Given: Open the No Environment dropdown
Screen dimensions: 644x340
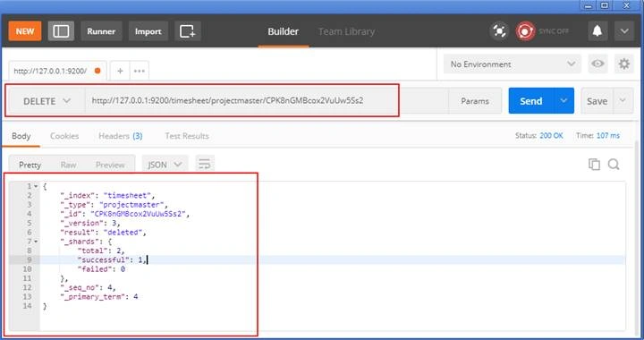Looking at the screenshot, I should click(x=513, y=64).
